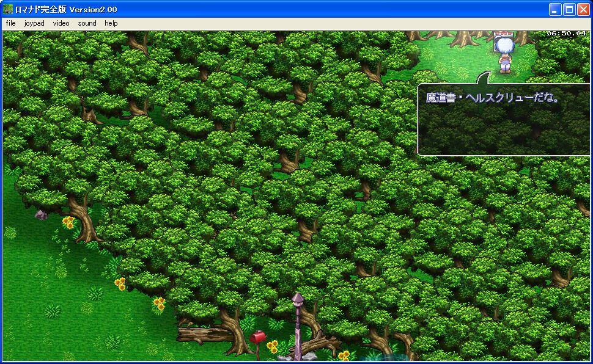Click the 06:50.04 timer display
This screenshot has height=364, width=593.
(x=566, y=34)
